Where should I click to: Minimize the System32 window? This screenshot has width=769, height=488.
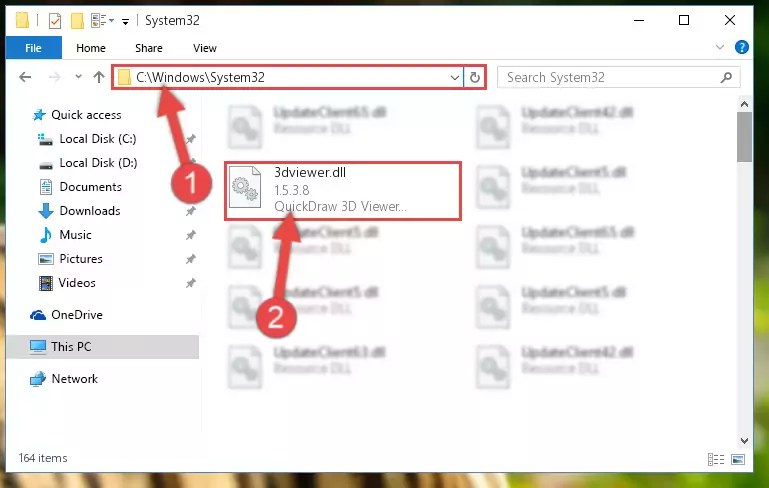pos(639,21)
